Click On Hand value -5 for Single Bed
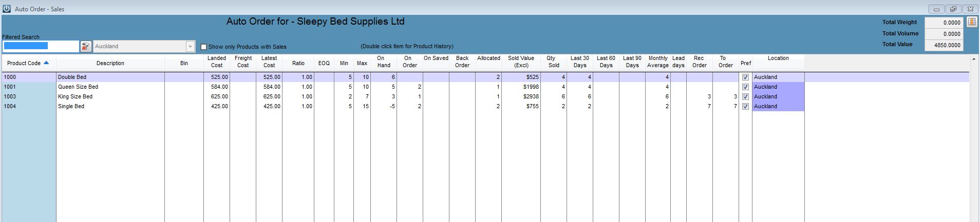This screenshot has width=980, height=222. [384, 106]
